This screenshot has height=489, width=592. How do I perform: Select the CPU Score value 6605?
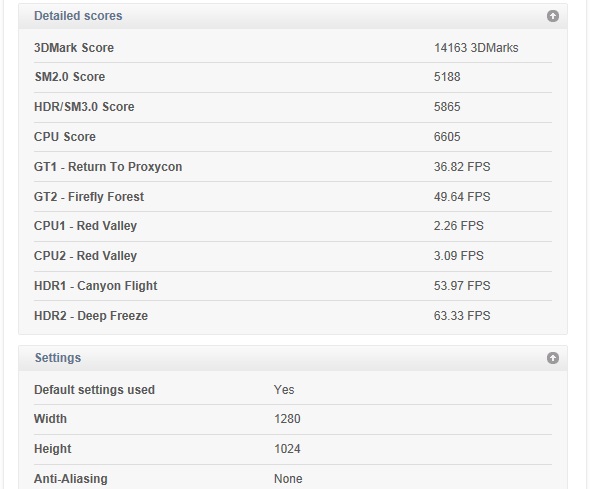(x=447, y=137)
